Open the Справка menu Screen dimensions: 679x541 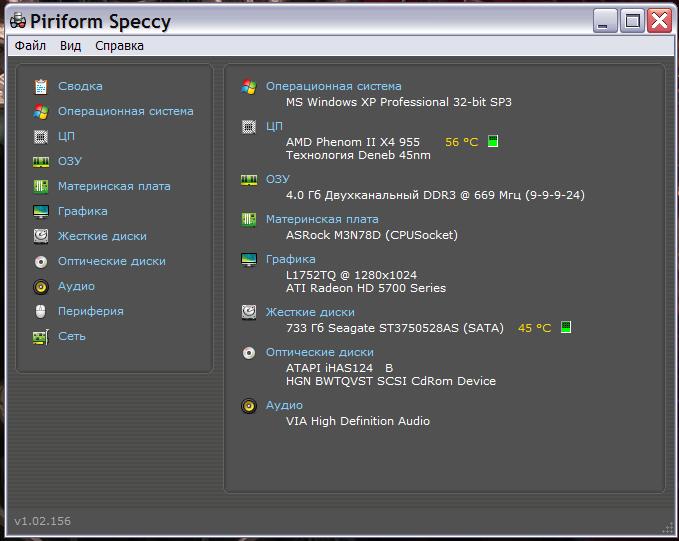coord(119,46)
